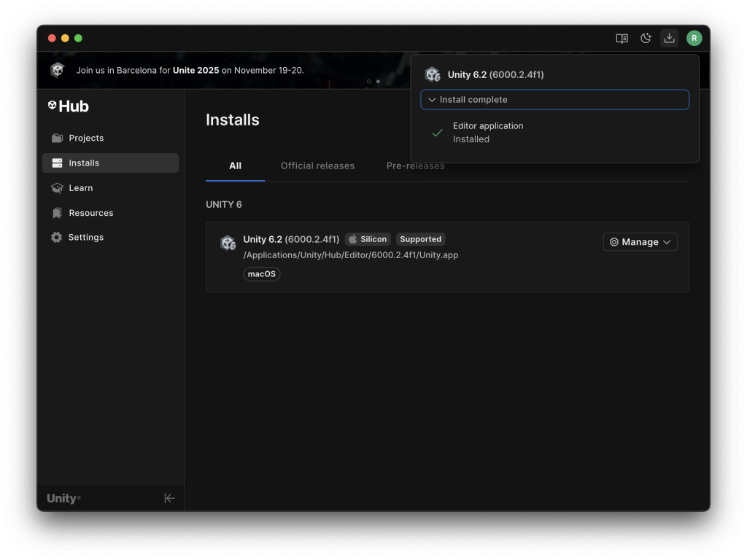Image resolution: width=747 pixels, height=560 pixels.
Task: Click the Unity logo in the banner
Action: (58, 70)
